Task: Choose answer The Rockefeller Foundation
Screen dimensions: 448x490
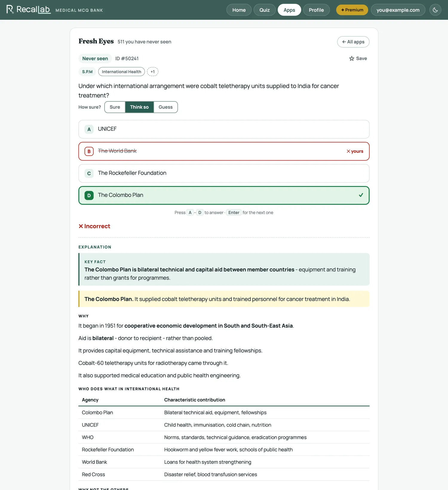Action: 224,173
